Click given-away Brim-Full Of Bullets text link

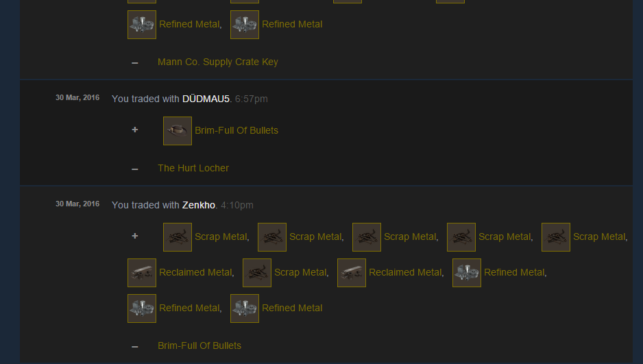(x=199, y=345)
